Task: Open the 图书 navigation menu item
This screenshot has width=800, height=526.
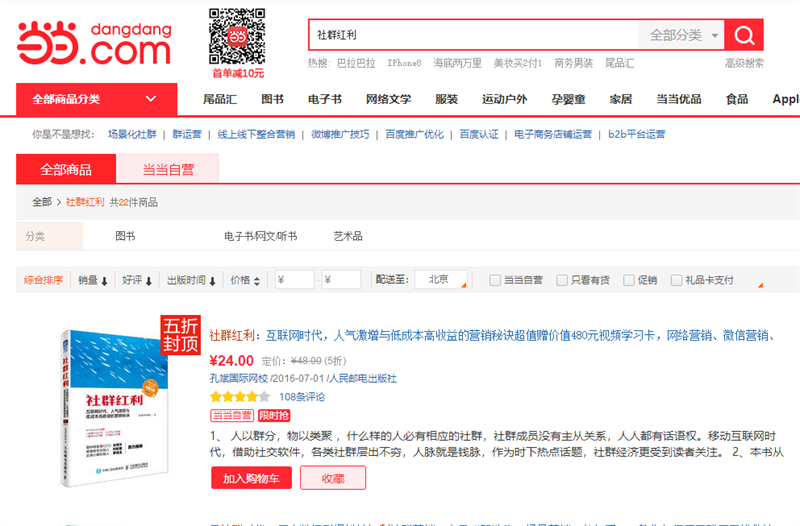Action: coord(272,99)
